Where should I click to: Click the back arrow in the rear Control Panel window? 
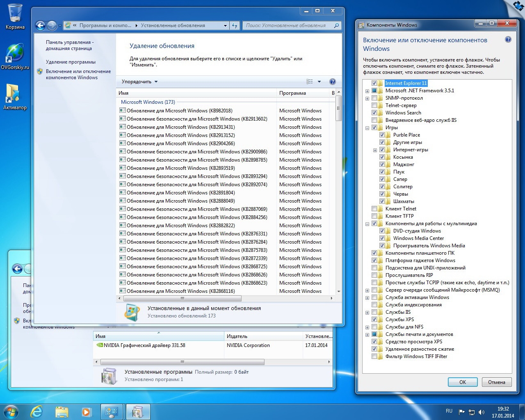click(x=17, y=269)
